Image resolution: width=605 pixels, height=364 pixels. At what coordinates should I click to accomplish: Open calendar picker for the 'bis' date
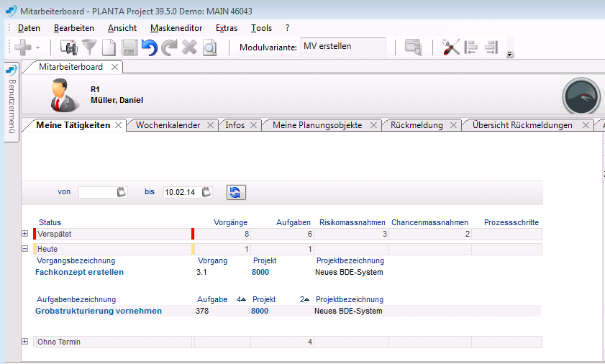coord(207,192)
